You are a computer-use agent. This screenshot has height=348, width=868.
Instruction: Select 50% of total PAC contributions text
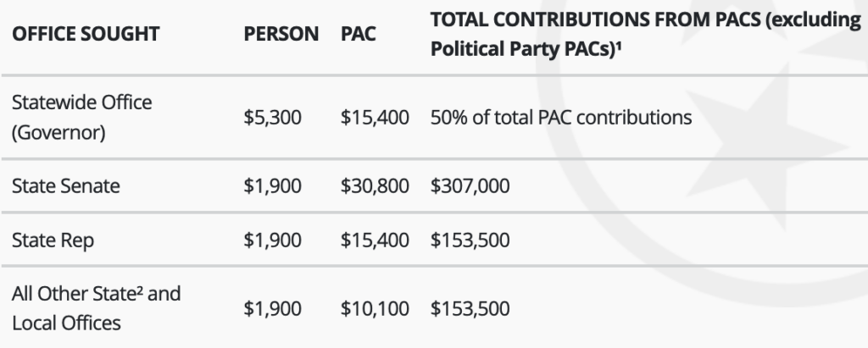[561, 118]
